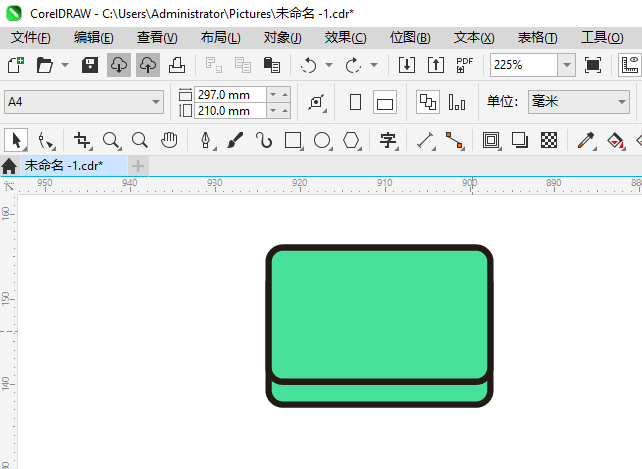Select the Pick arrow tool
This screenshot has width=642, height=469.
click(x=16, y=140)
